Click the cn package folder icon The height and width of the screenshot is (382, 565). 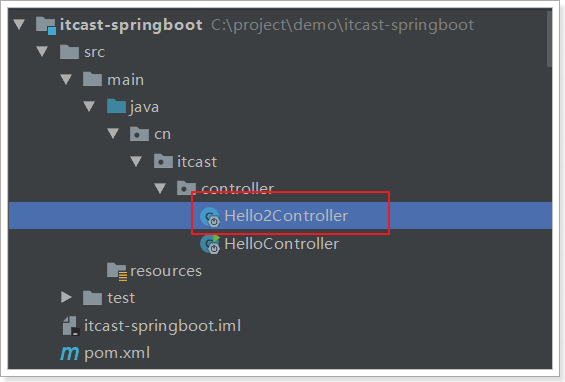pos(139,134)
